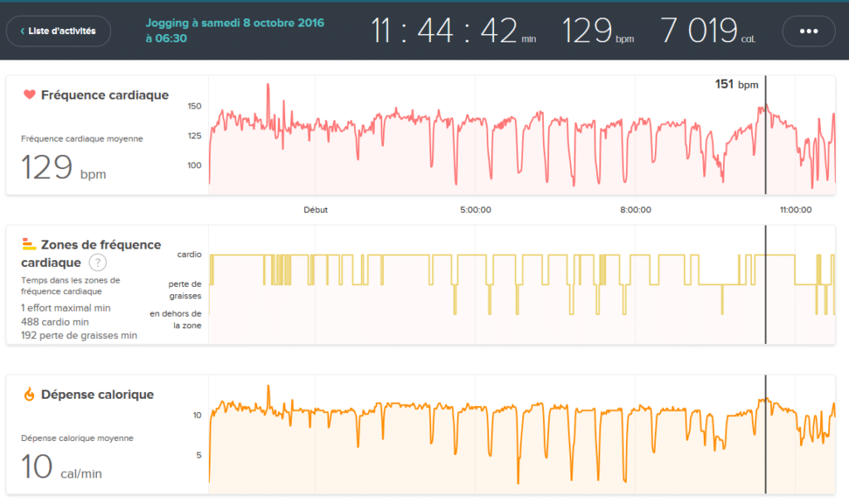This screenshot has width=849, height=504.
Task: Select the 5:00:00 time axis label
Action: click(x=475, y=211)
